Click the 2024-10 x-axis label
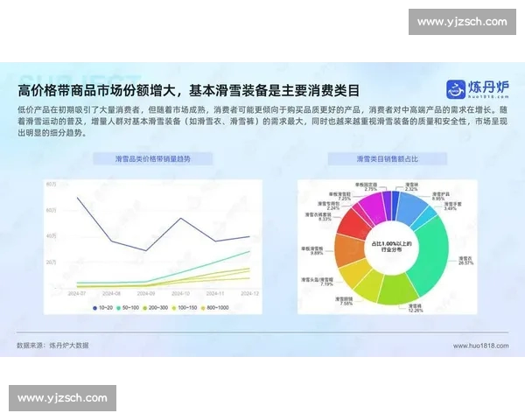525x420 pixels. pos(180,293)
